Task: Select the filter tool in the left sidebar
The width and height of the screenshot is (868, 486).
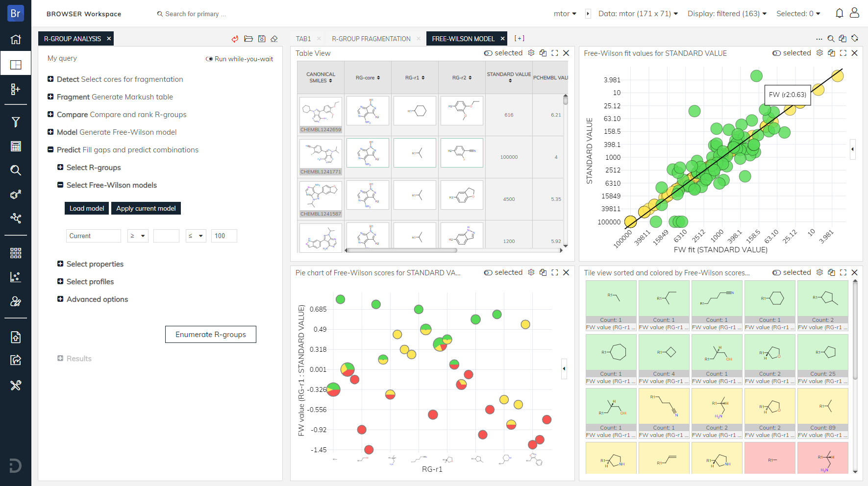Action: pyautogui.click(x=16, y=122)
